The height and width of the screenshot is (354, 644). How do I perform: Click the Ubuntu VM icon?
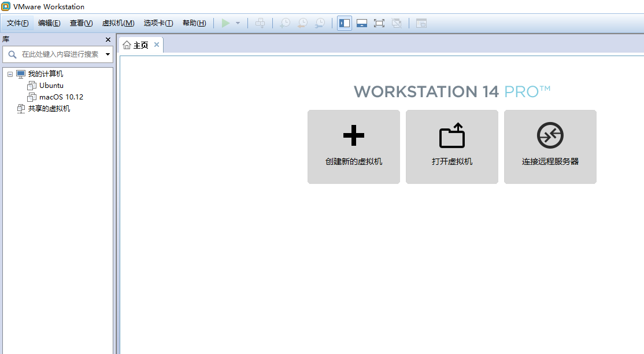click(x=32, y=86)
